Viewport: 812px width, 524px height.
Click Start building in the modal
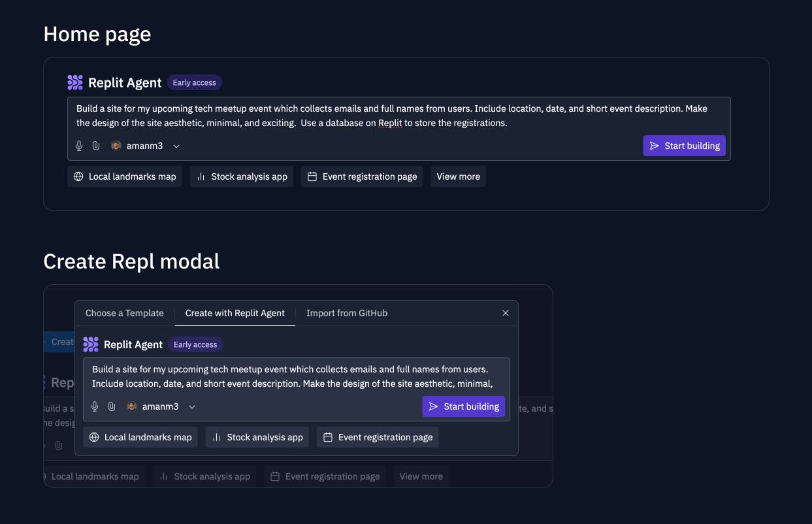click(x=463, y=406)
